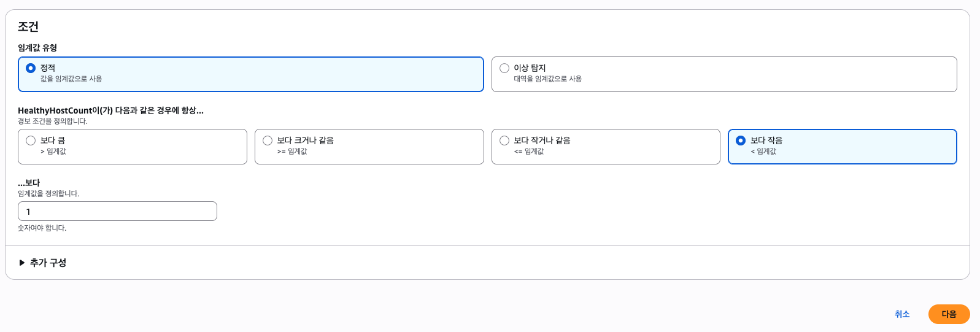Choose the 보다 크거나 같음 condition radio
Screen dimensions: 980x332
click(268, 141)
